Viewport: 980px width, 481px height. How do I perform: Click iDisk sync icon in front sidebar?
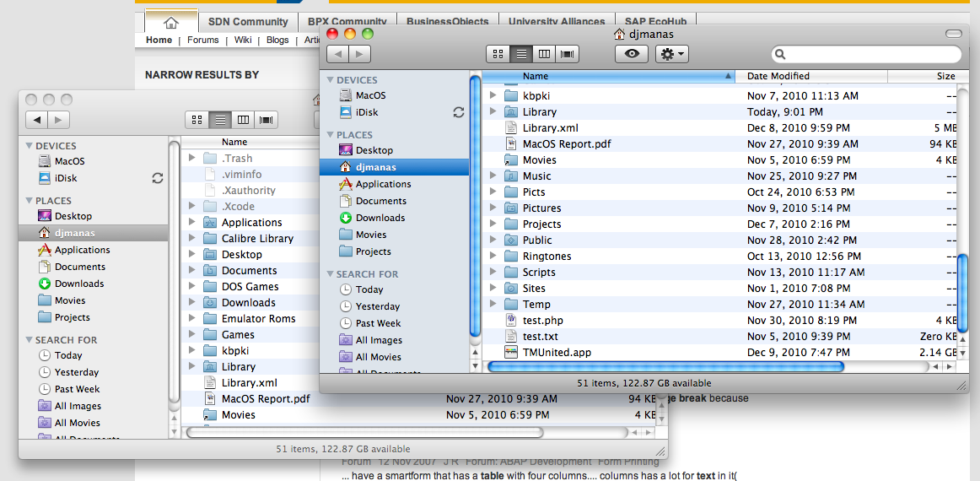point(459,112)
